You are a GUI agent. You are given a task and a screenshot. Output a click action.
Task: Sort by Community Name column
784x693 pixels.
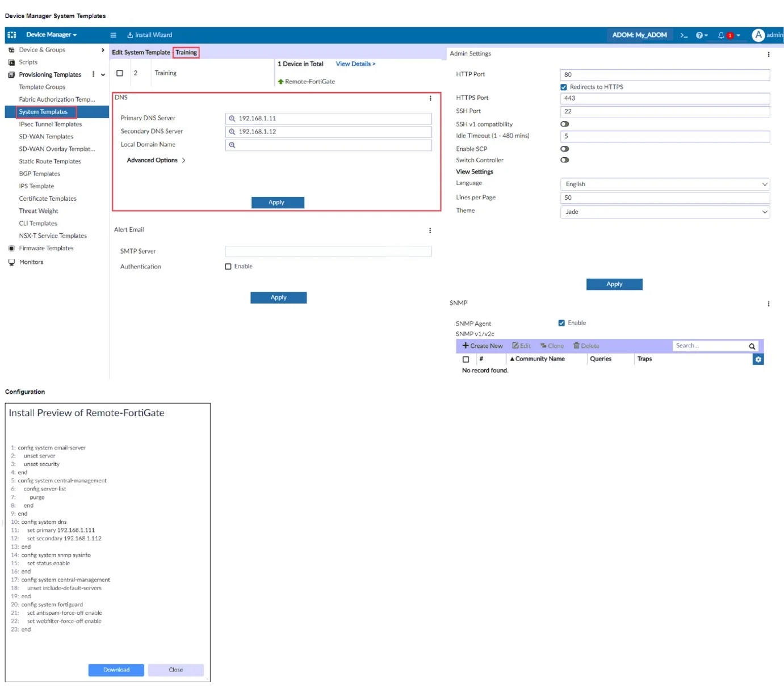coord(537,359)
